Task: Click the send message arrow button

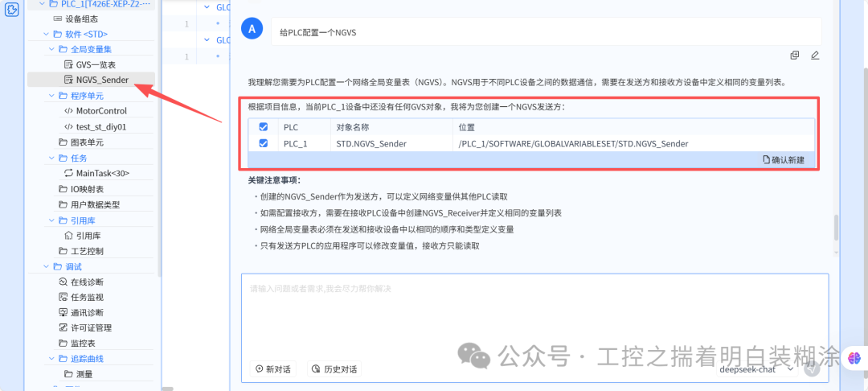Action: 812,368
